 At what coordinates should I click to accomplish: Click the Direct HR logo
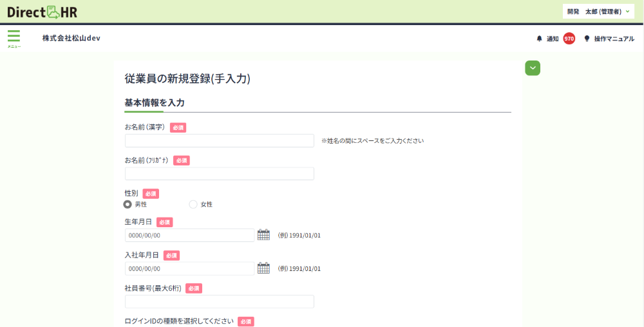tap(42, 12)
